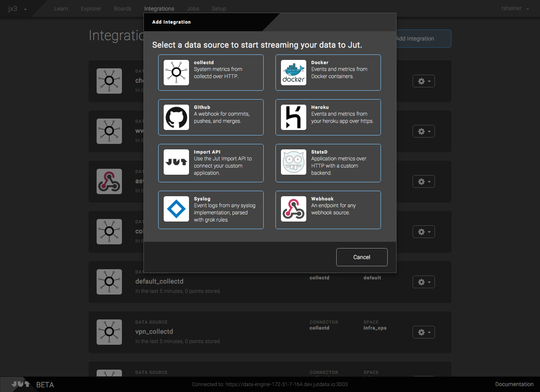Open the Setup menu item
Viewport: 540px width, 392px height.
tap(219, 8)
